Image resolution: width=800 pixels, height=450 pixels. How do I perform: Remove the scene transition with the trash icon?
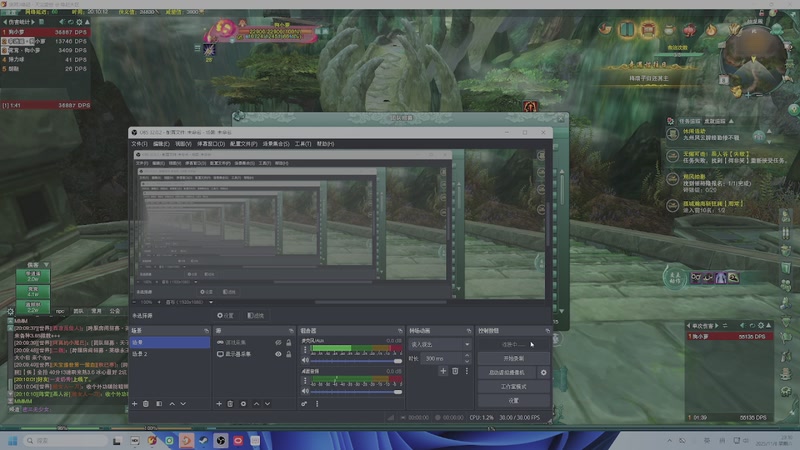coord(455,371)
